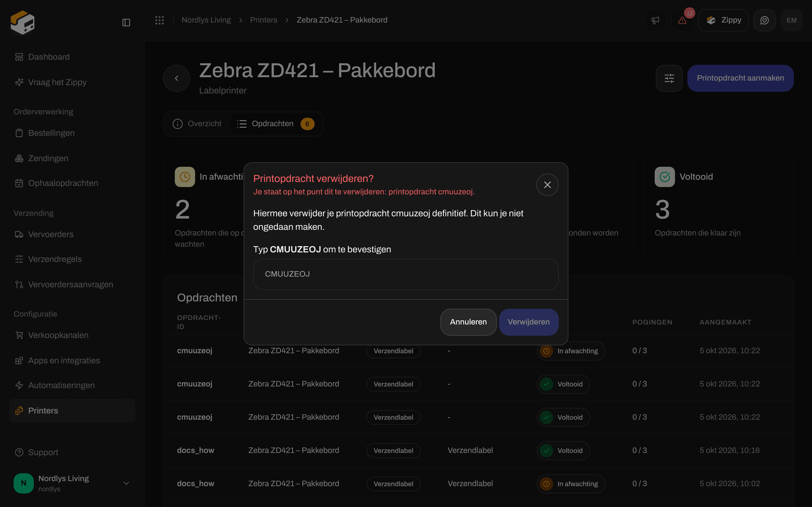Open Zippy assistant button
812x507 pixels.
723,20
